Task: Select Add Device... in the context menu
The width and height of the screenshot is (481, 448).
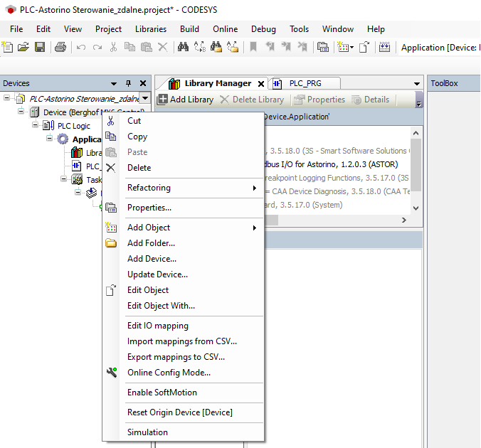Action: point(184,259)
